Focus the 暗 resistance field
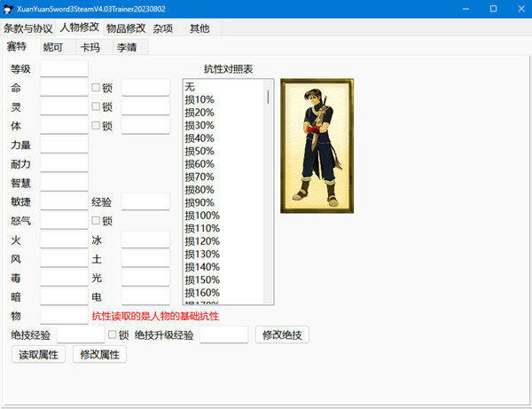This screenshot has height=409, width=532. [x=64, y=296]
